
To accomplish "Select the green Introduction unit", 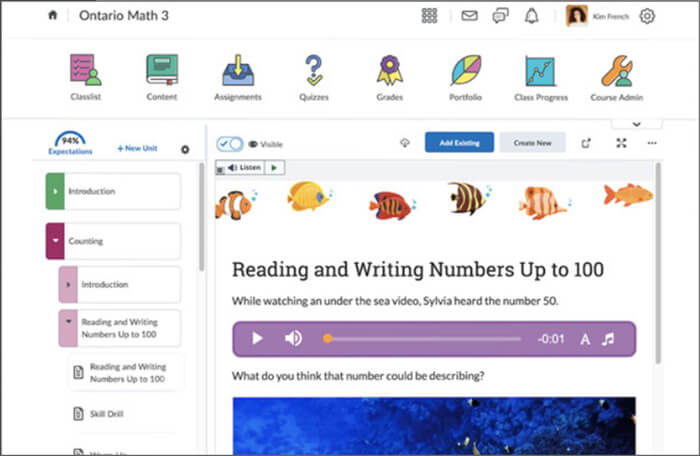I will (x=113, y=191).
